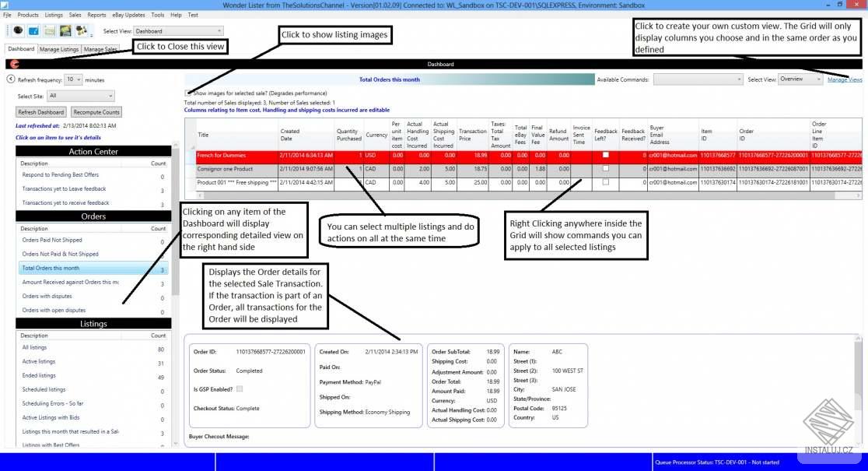Open the Help menu
868x471 pixels.
[x=176, y=15]
